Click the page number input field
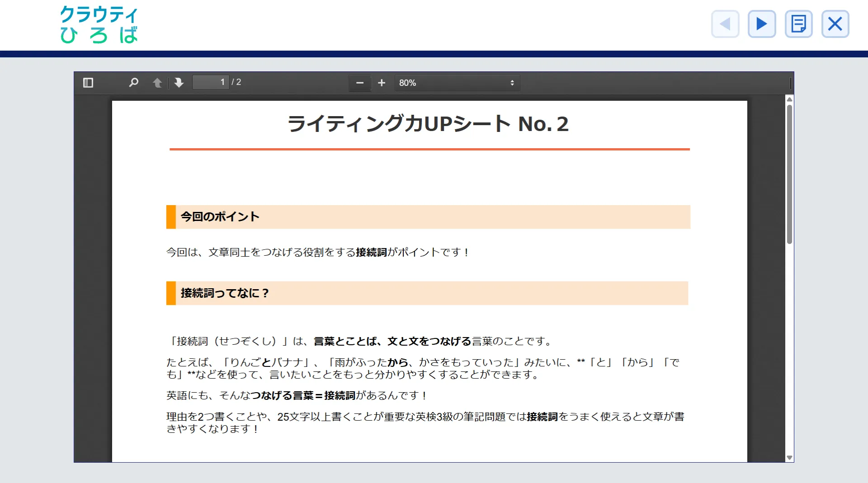This screenshot has width=868, height=483. tap(211, 82)
